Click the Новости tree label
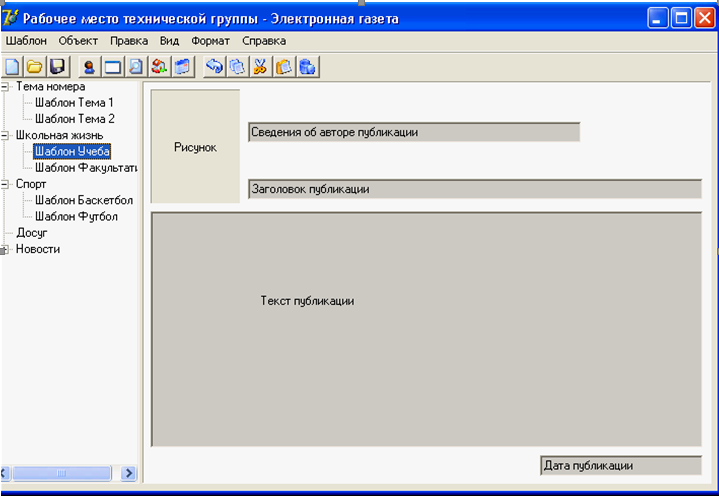Screen dimensions: 719x496 (38, 249)
